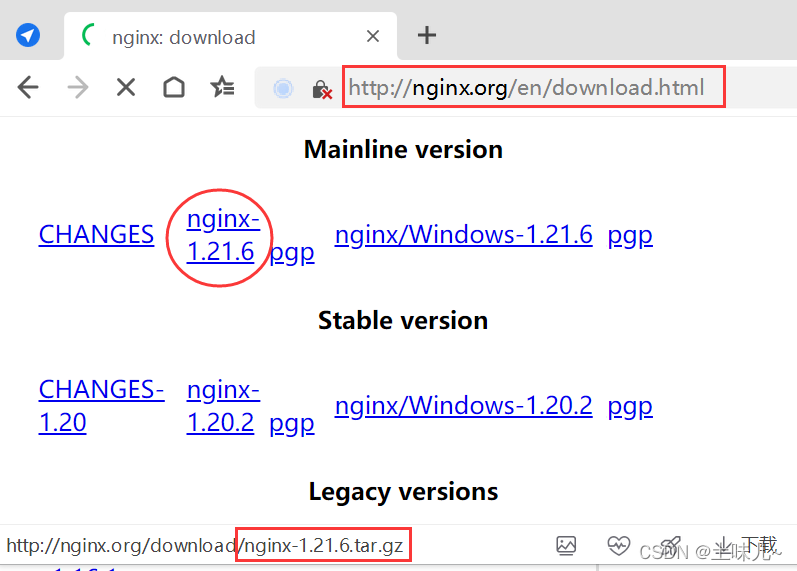The width and height of the screenshot is (797, 571).
Task: Download nginx/Windows-1.21.6
Action: [x=463, y=235]
